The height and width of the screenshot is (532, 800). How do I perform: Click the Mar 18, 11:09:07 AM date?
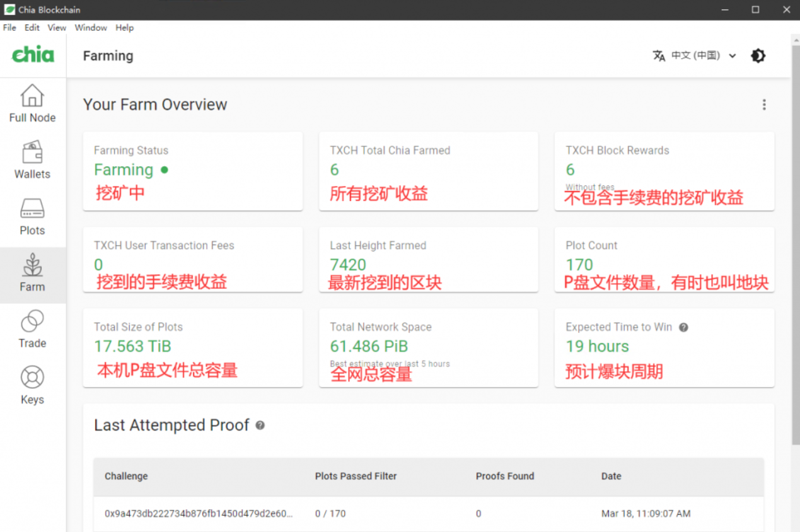click(646, 514)
